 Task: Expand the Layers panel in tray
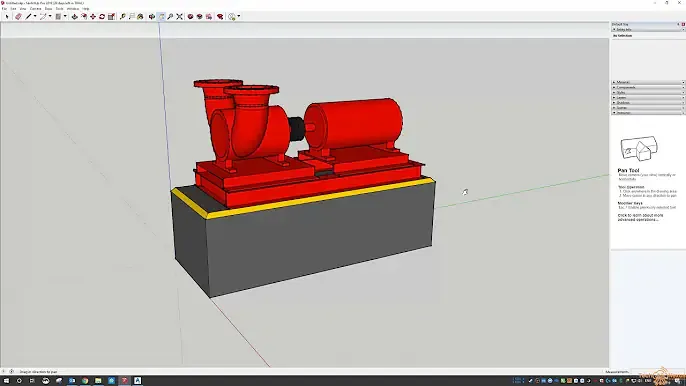(648, 97)
